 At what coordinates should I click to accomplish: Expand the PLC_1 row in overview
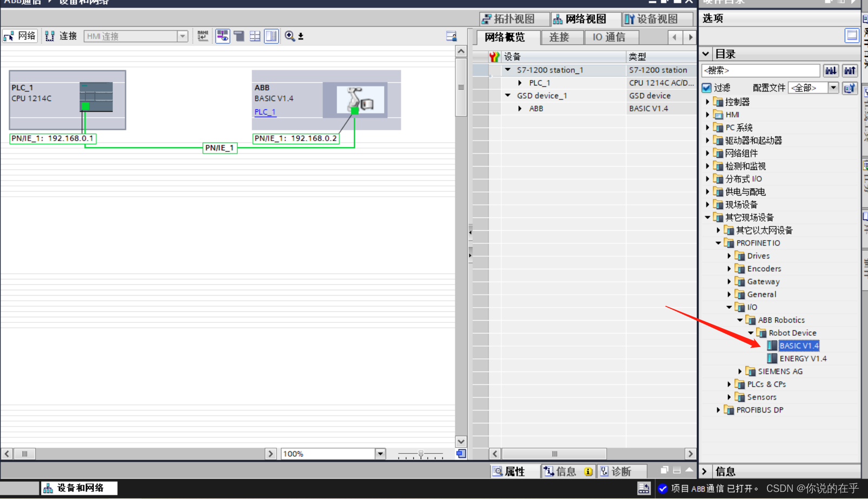point(520,83)
